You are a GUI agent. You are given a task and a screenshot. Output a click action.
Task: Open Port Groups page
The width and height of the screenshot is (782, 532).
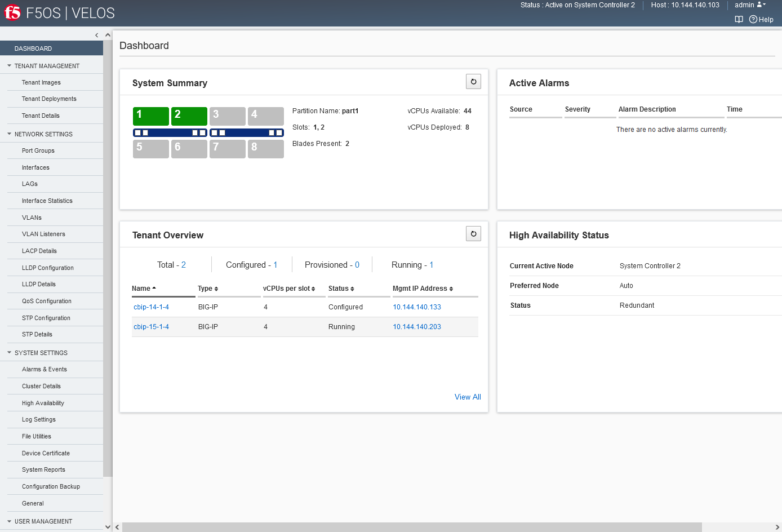click(38, 150)
